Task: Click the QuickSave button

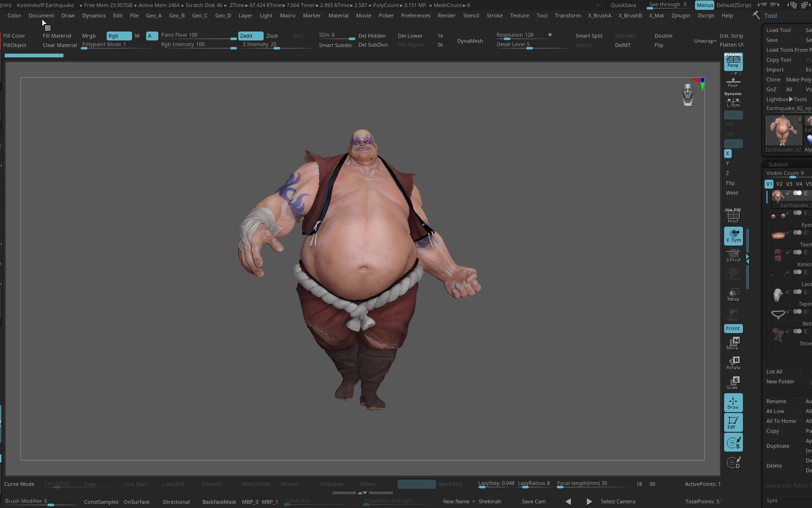Action: (624, 5)
